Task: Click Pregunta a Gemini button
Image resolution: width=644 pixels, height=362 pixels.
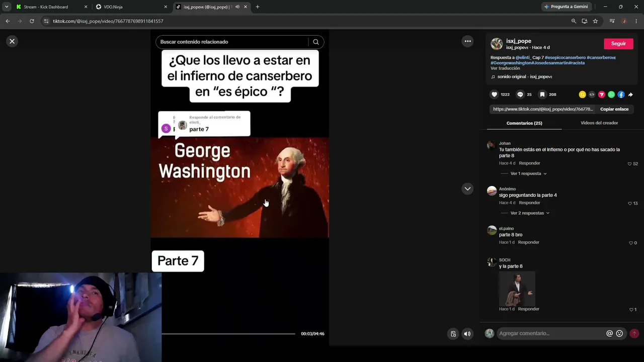Action: pyautogui.click(x=566, y=7)
